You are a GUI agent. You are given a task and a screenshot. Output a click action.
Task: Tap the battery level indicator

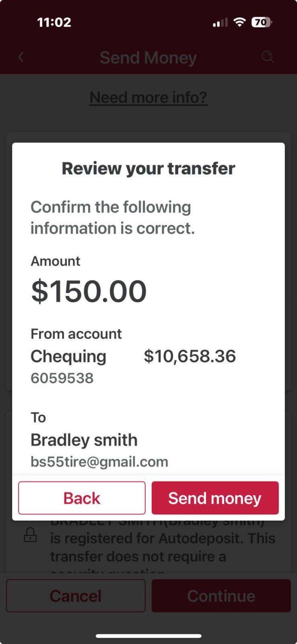click(262, 22)
